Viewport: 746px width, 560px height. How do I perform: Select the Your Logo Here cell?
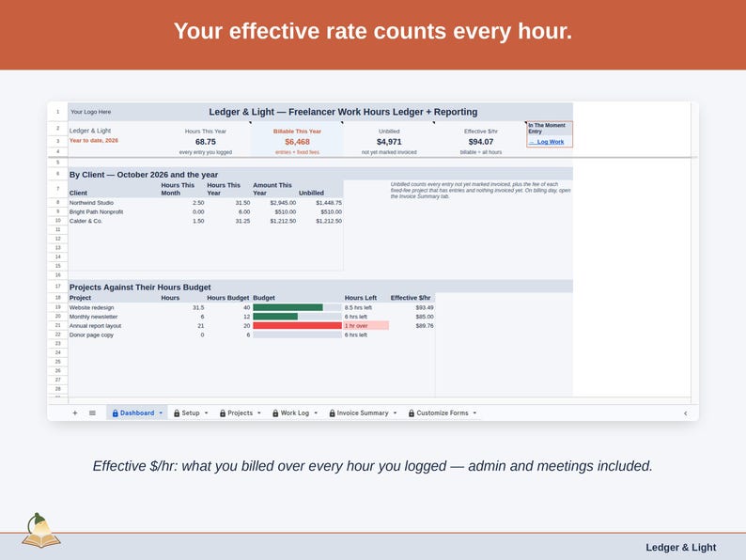(x=91, y=112)
